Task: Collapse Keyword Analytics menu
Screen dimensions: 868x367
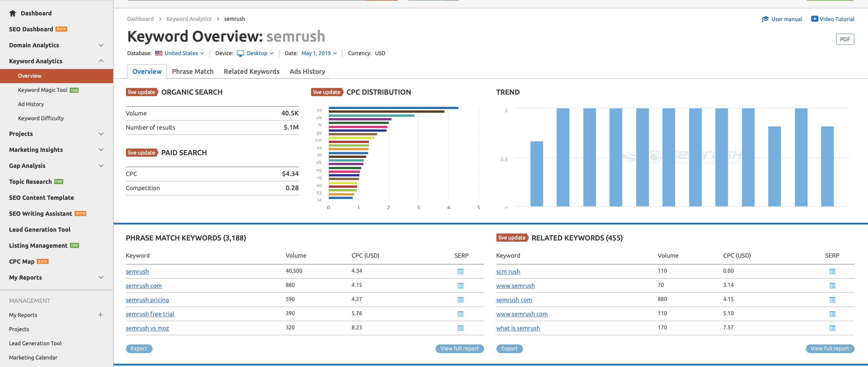Action: pyautogui.click(x=101, y=61)
